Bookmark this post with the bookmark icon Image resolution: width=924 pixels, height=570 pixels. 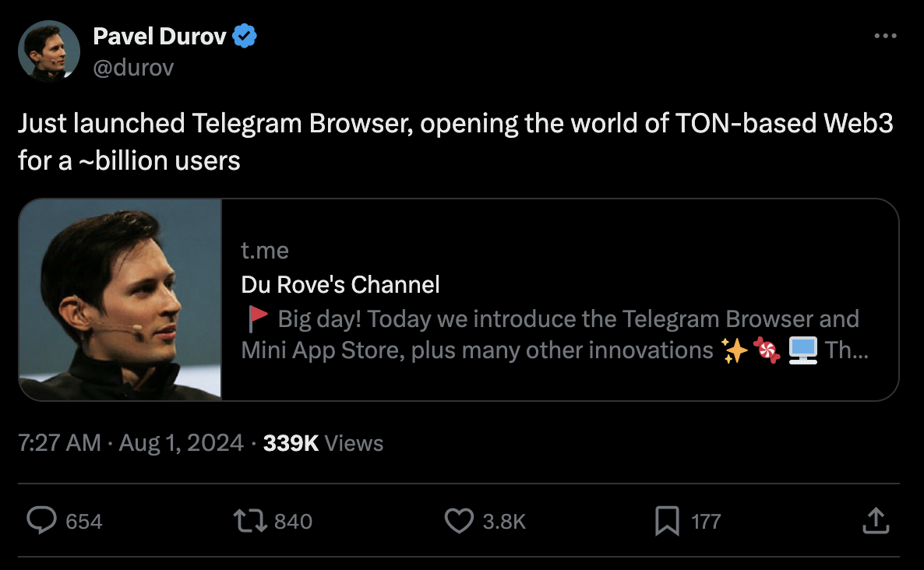[x=667, y=521]
